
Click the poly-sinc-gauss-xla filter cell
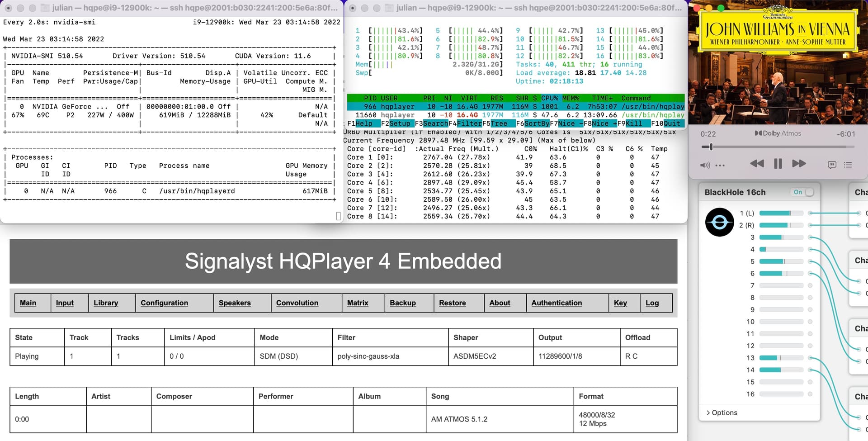[390, 356]
